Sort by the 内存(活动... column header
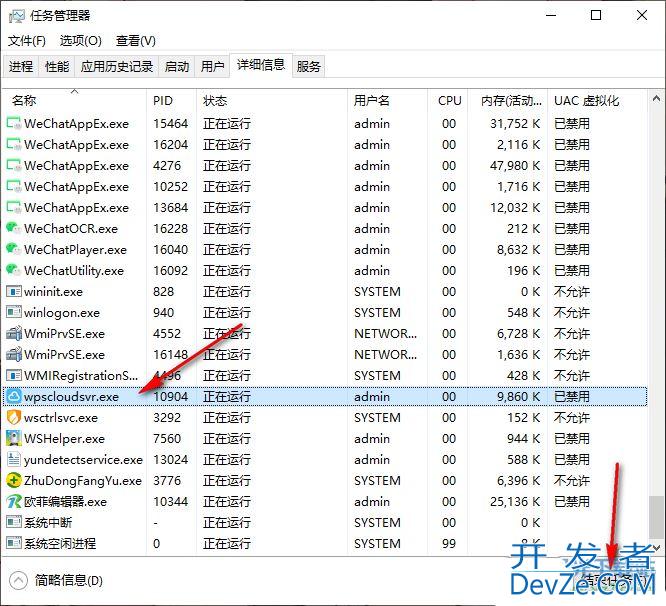Image resolution: width=666 pixels, height=606 pixels. click(x=508, y=101)
